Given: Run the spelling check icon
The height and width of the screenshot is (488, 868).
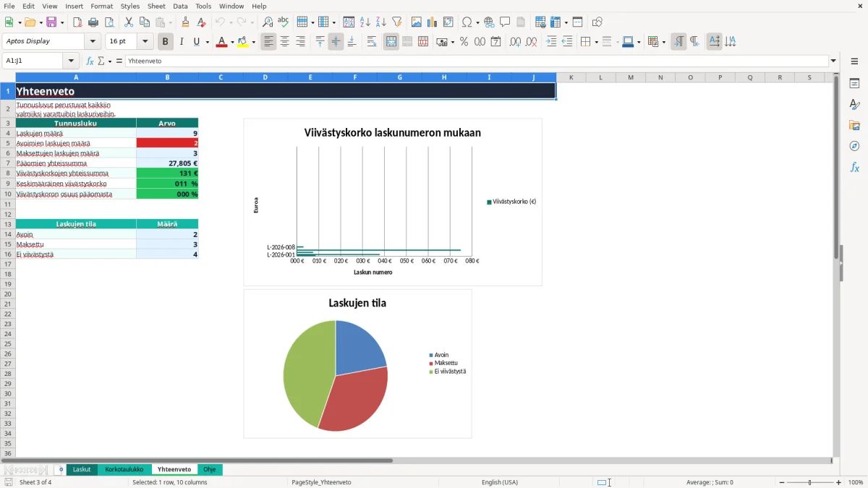Looking at the screenshot, I should point(284,22).
